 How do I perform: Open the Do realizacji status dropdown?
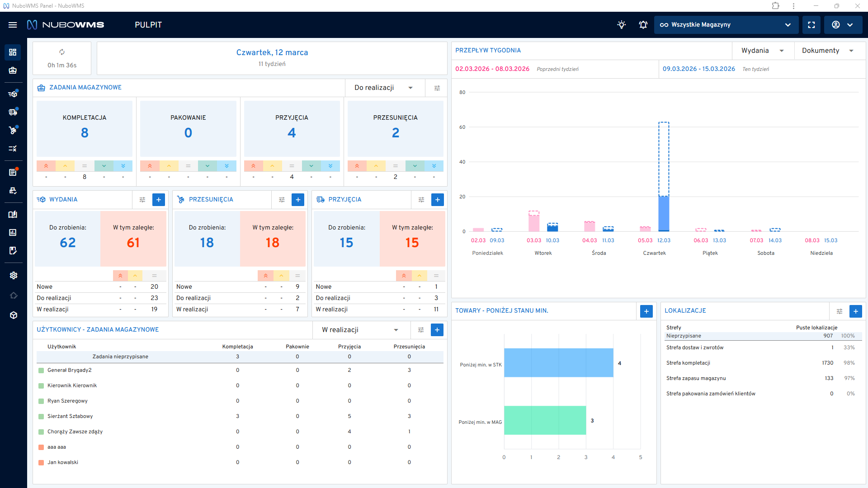pyautogui.click(x=383, y=88)
